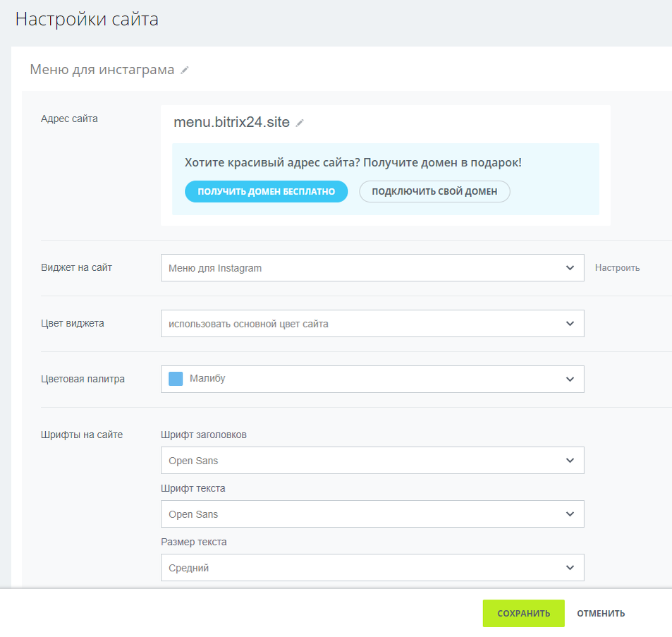Click Подключить свой домен button
Viewport: 672px width, 637px height.
[x=434, y=191]
